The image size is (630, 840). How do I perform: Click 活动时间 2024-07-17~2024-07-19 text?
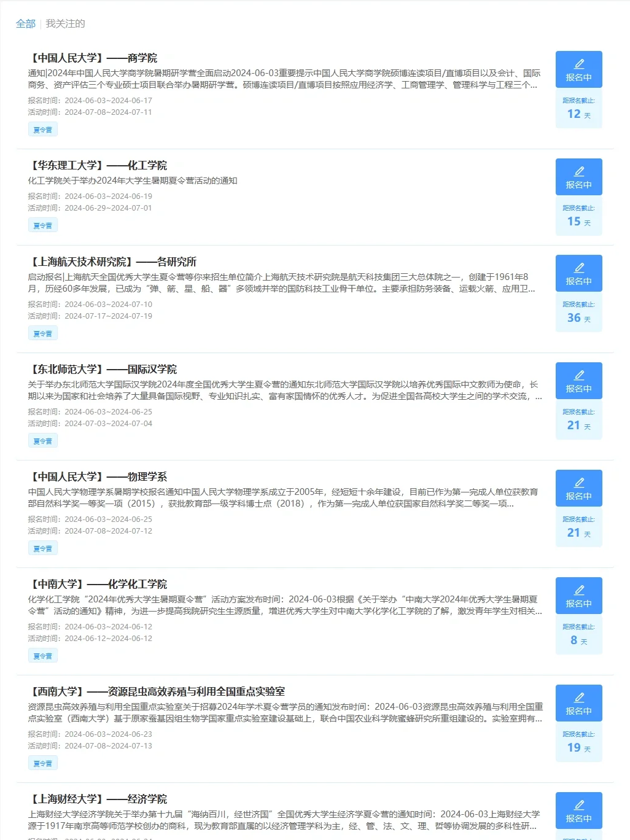[x=90, y=316]
